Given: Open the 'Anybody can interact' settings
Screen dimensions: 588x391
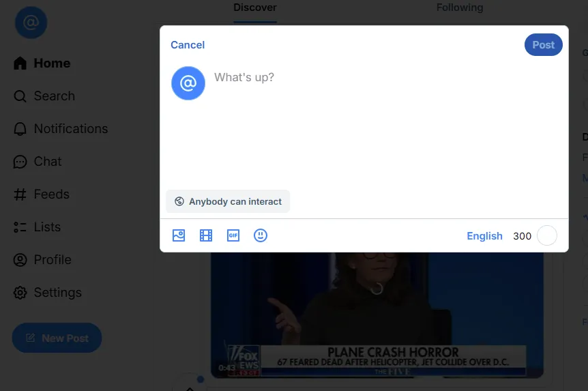Looking at the screenshot, I should (228, 201).
